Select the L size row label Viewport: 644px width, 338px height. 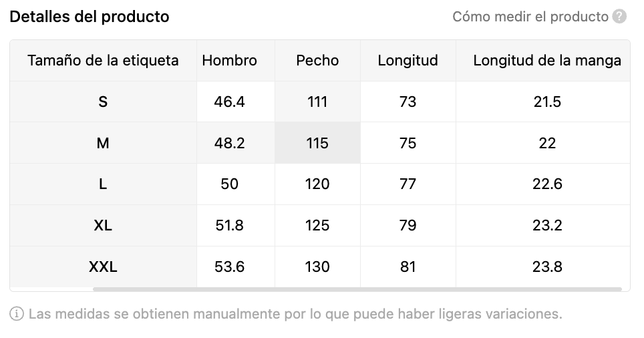pos(103,184)
